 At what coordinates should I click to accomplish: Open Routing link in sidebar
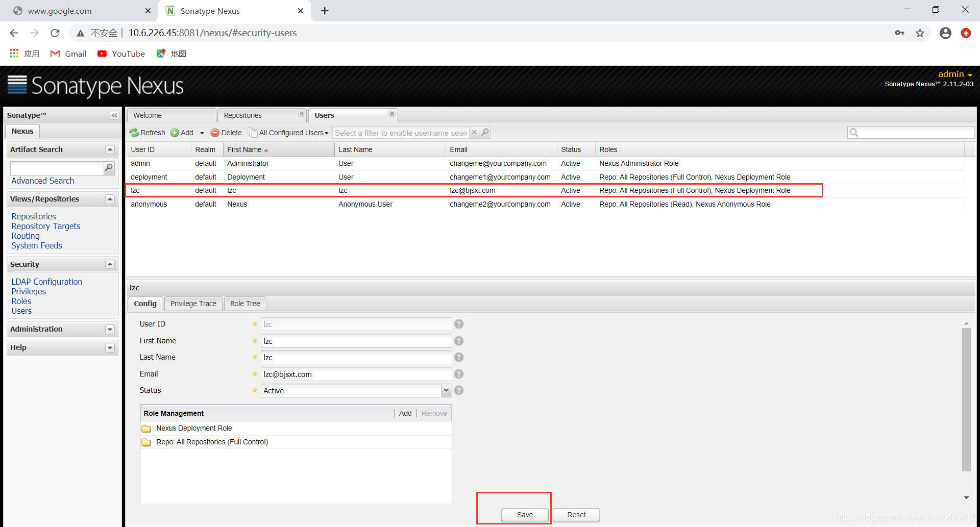pyautogui.click(x=26, y=236)
